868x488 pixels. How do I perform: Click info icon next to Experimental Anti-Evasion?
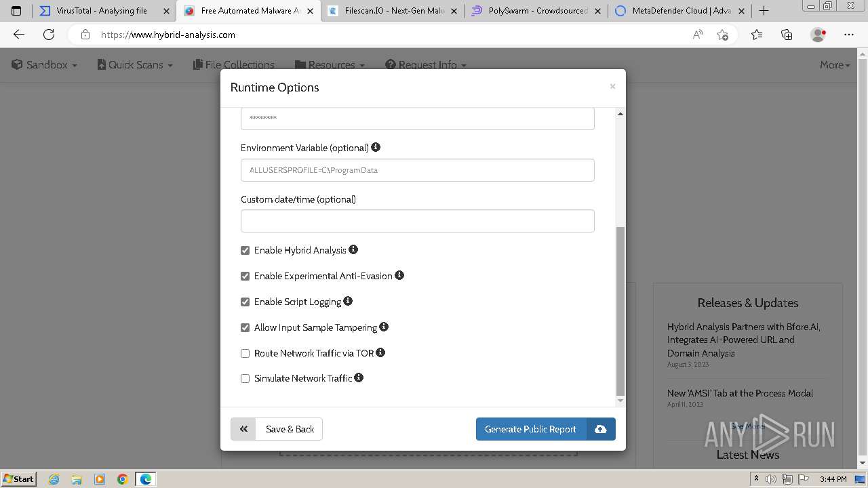(x=399, y=275)
